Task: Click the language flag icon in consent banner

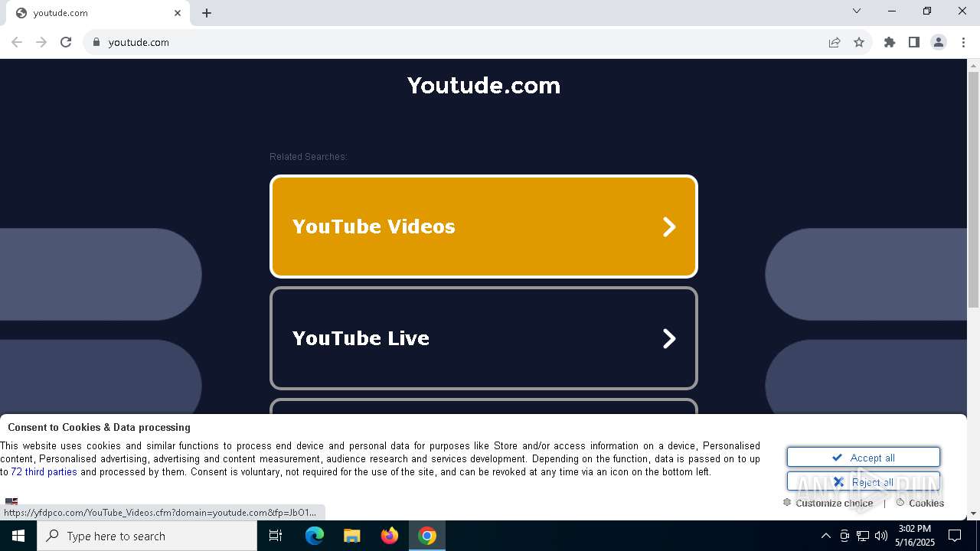Action: [x=11, y=502]
